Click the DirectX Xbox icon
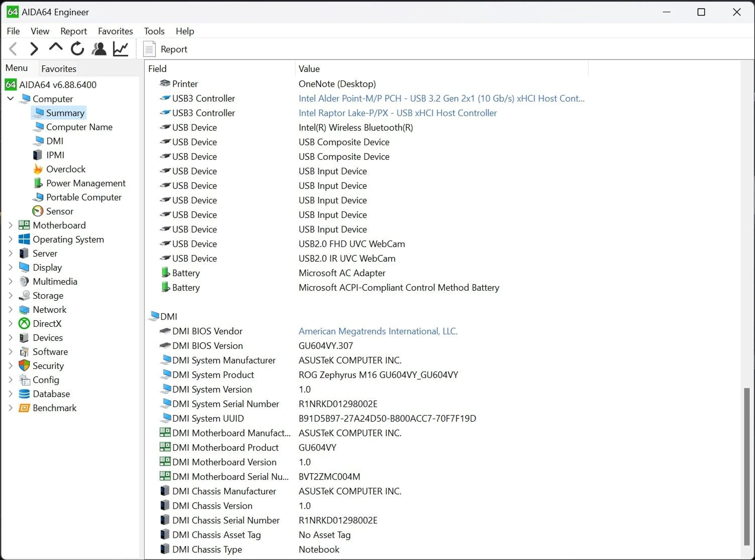Screen dimensions: 755x560 click(x=24, y=324)
